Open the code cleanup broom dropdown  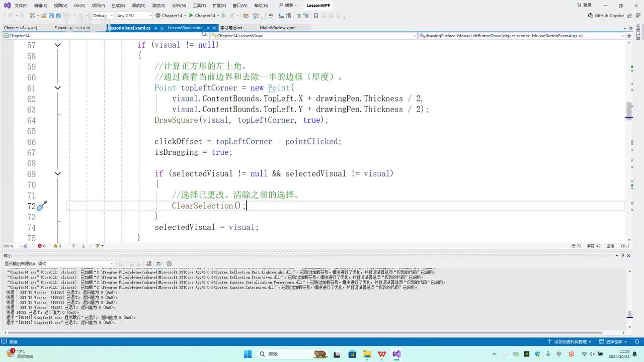click(100, 246)
